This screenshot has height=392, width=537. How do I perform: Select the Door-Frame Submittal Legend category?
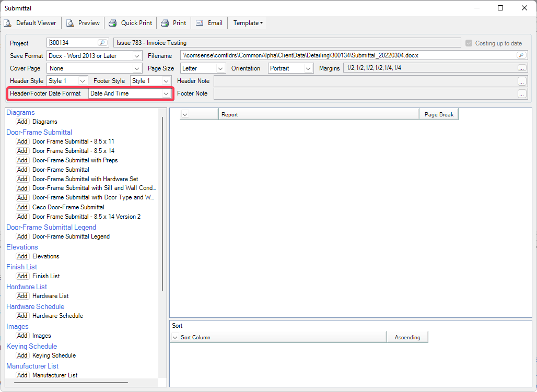tap(51, 227)
